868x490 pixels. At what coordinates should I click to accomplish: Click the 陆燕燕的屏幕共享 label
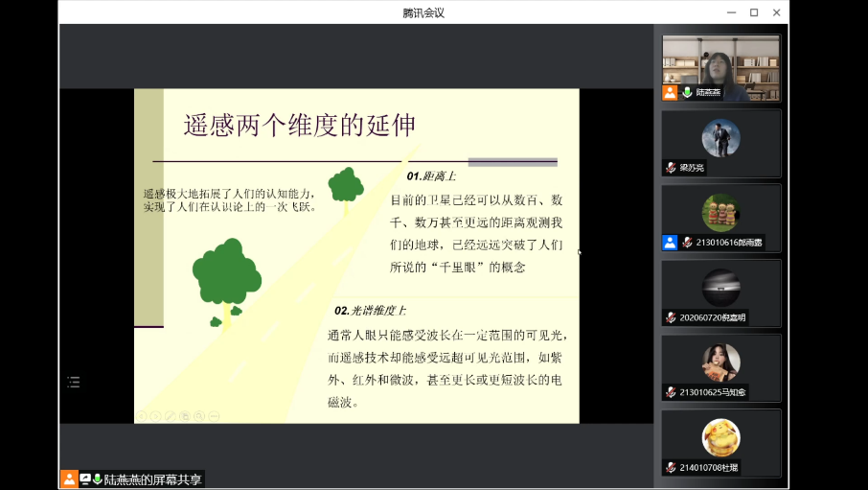click(x=153, y=478)
